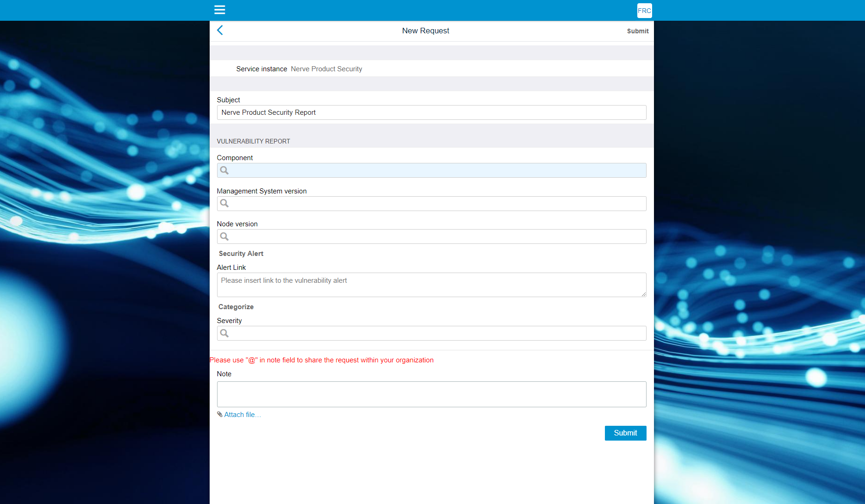Click into the Note text box
Viewport: 865px width, 504px height.
[x=431, y=394]
